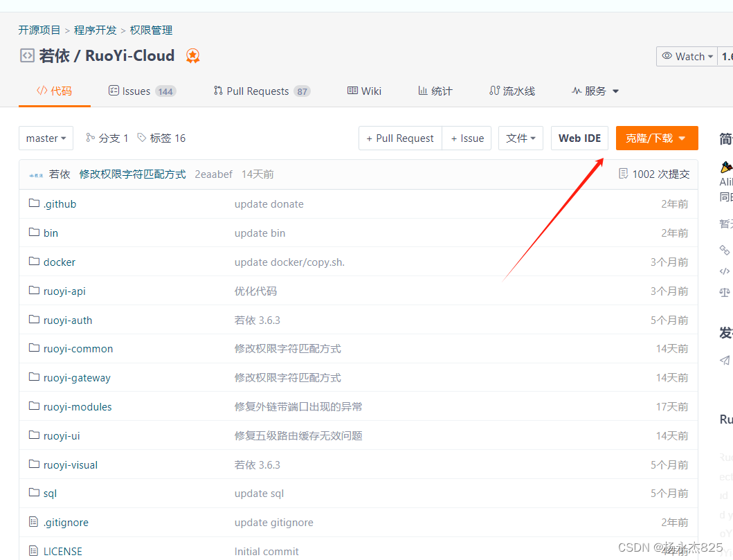Open the LICENSE file
This screenshot has width=733, height=560.
[x=63, y=551]
